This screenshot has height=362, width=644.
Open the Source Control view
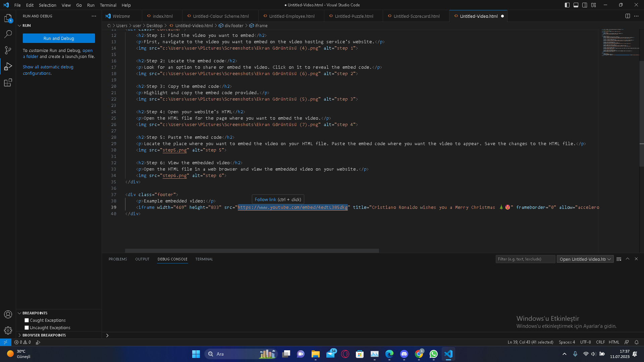point(8,50)
